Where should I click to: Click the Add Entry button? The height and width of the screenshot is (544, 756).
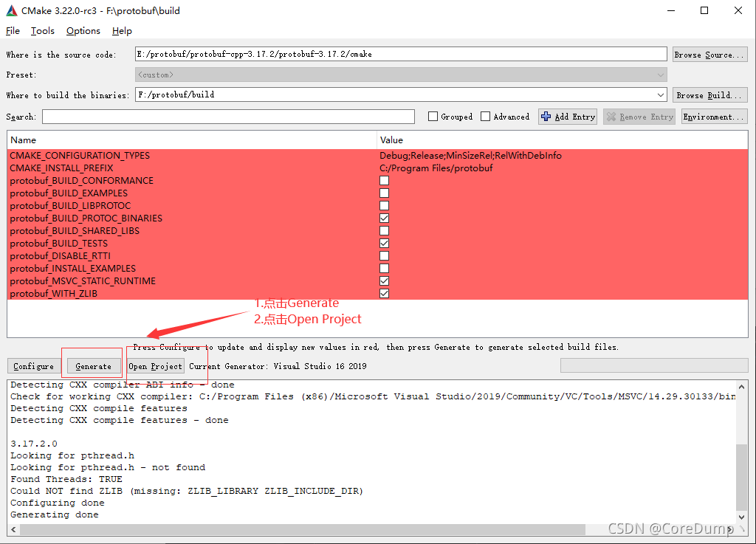[x=568, y=117]
